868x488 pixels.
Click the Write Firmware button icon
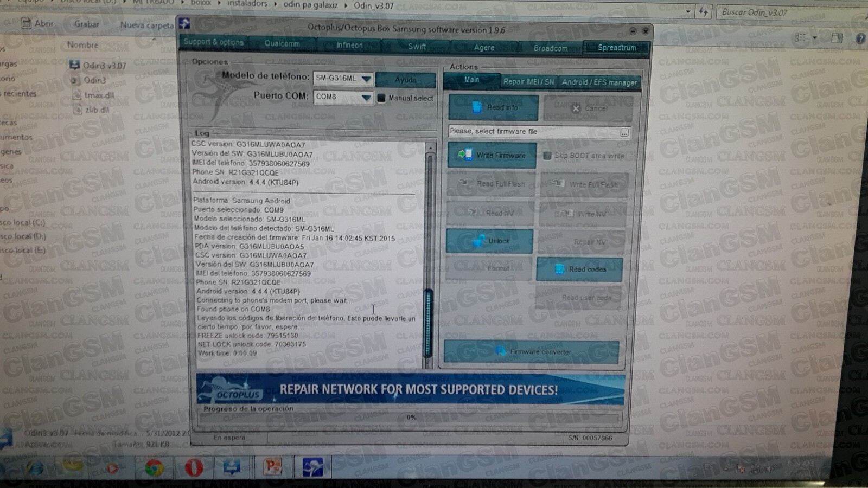[465, 155]
